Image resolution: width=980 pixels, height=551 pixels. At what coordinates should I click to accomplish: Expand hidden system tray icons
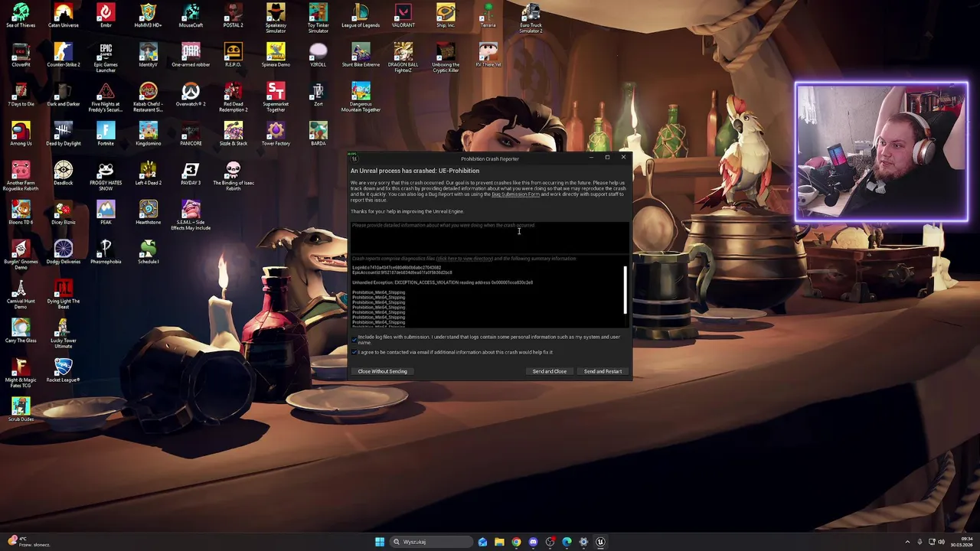(907, 542)
